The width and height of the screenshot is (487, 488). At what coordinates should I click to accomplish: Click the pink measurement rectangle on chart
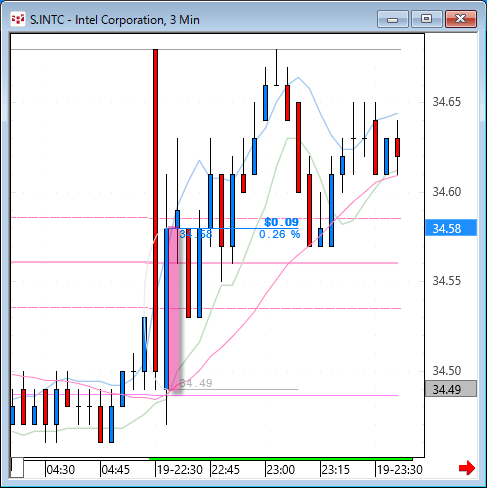point(174,308)
